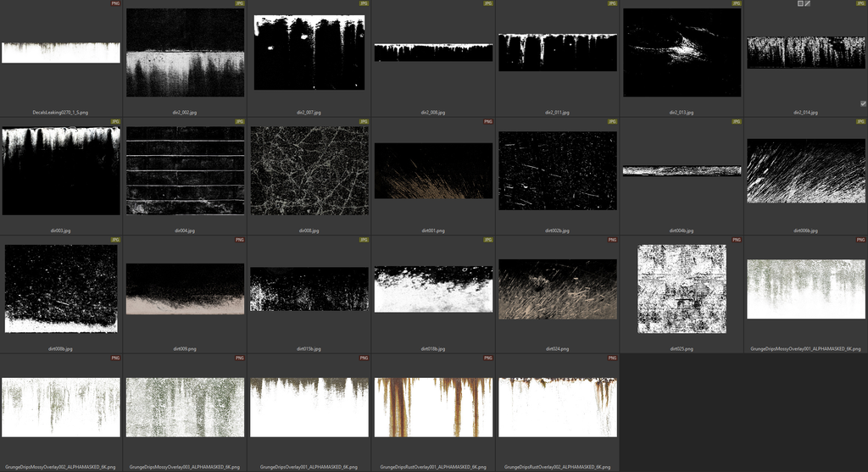Click the GrungeDripsOverlay001_ALPHAMASKED_6K.png filename label
The image size is (868, 472).
point(309,467)
